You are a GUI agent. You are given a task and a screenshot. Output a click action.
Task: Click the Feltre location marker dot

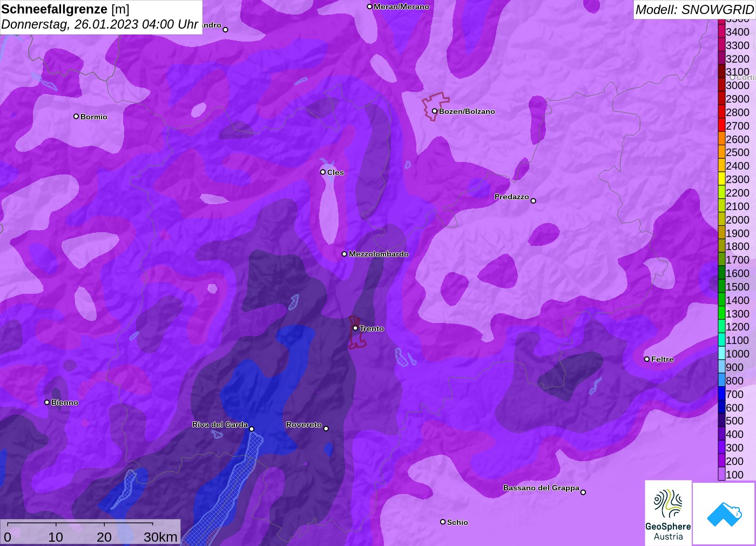pyautogui.click(x=647, y=359)
